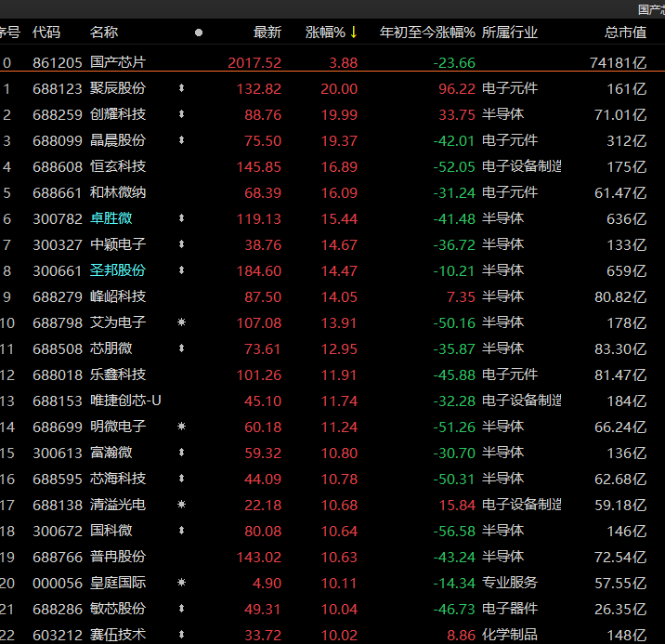Click the marker icon beside 富瀚微
The width and height of the screenshot is (665, 644).
(x=181, y=453)
